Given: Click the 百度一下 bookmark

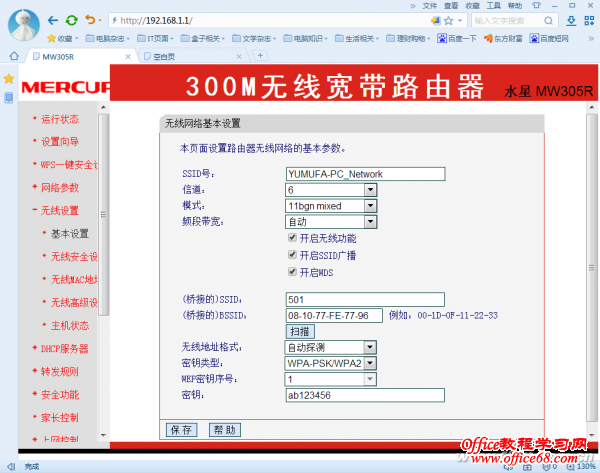Looking at the screenshot, I should pyautogui.click(x=457, y=39).
